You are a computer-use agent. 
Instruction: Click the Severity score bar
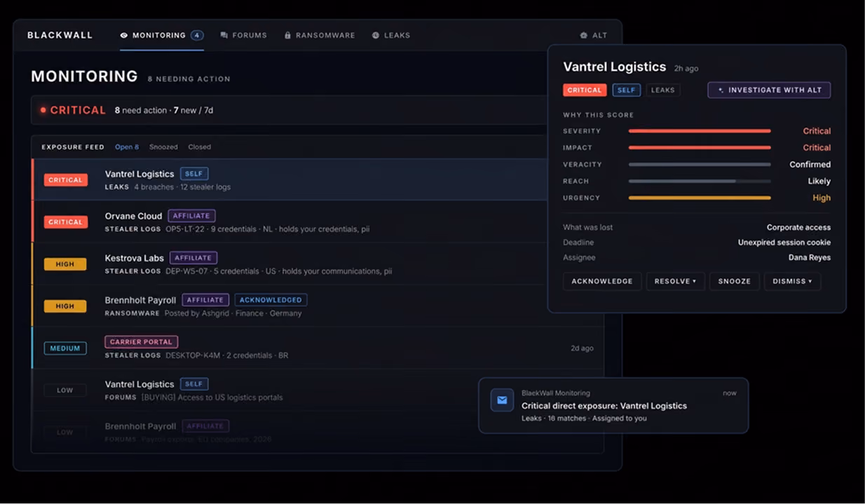pyautogui.click(x=700, y=131)
